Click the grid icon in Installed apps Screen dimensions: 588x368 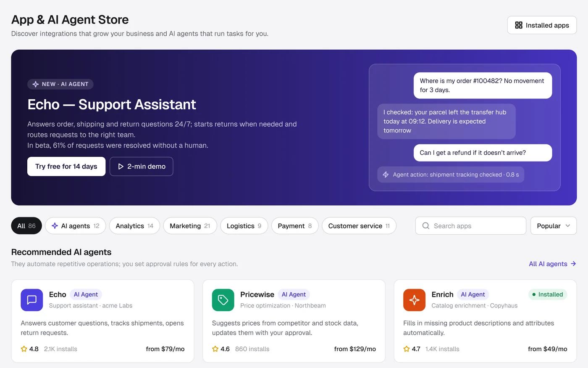519,25
